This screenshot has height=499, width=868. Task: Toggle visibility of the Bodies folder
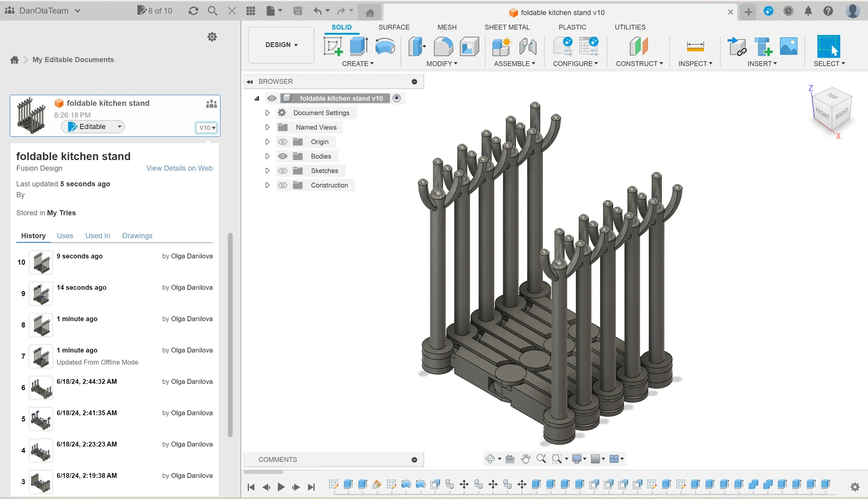(x=283, y=156)
